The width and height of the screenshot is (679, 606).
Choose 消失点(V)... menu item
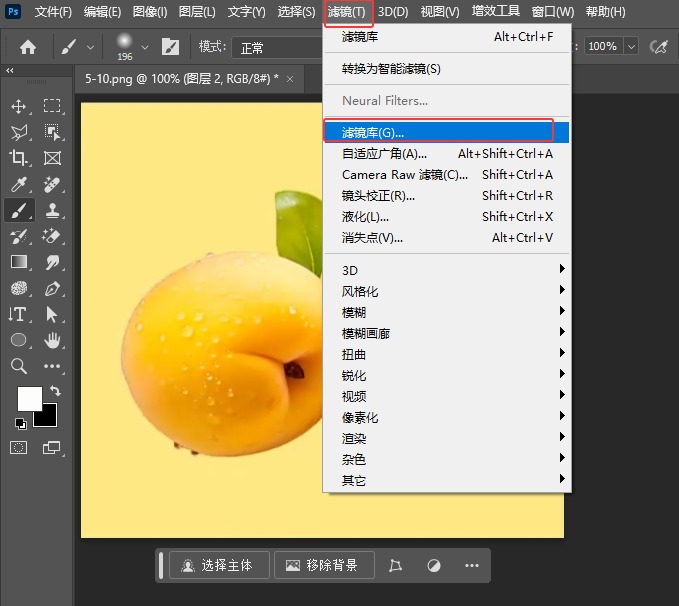(x=447, y=237)
